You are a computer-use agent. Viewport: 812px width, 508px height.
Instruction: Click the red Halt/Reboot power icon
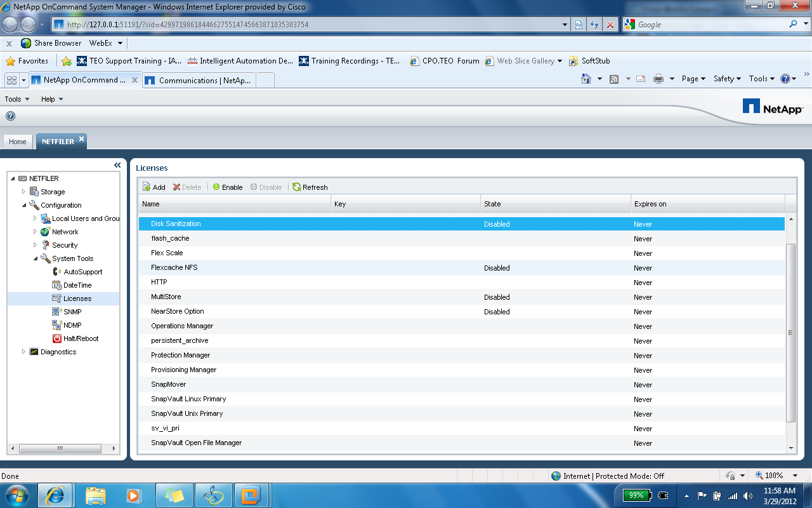pyautogui.click(x=57, y=338)
